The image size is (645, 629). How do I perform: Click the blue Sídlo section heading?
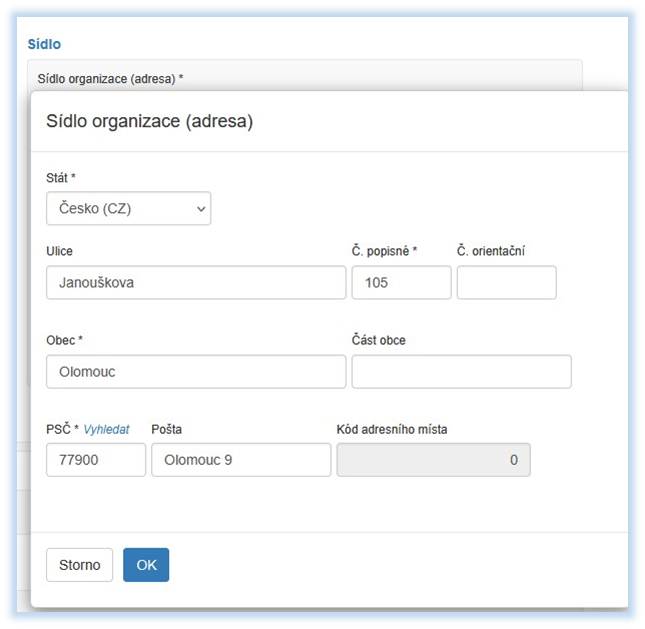tap(44, 44)
